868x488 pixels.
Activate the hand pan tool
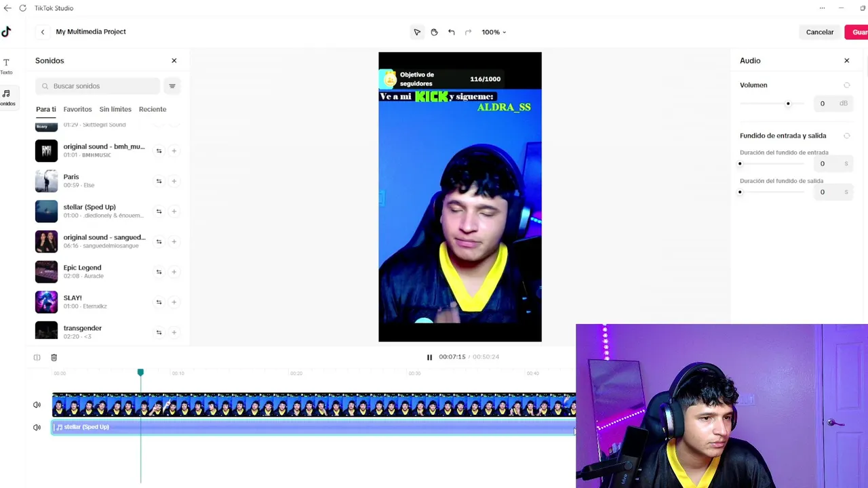[434, 32]
